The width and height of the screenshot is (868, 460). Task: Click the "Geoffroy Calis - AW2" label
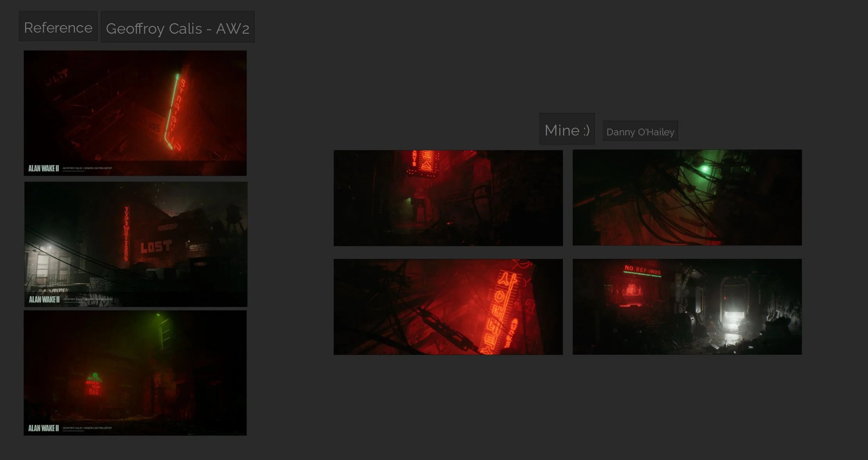pos(178,27)
